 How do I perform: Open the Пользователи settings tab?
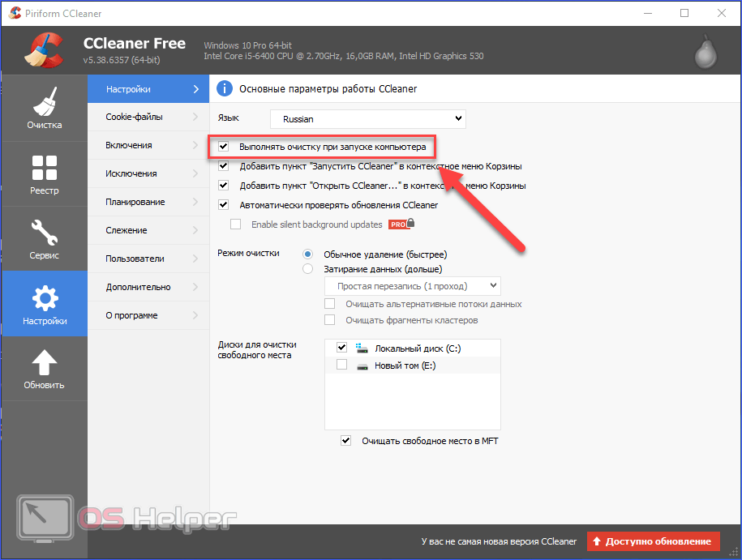point(148,259)
